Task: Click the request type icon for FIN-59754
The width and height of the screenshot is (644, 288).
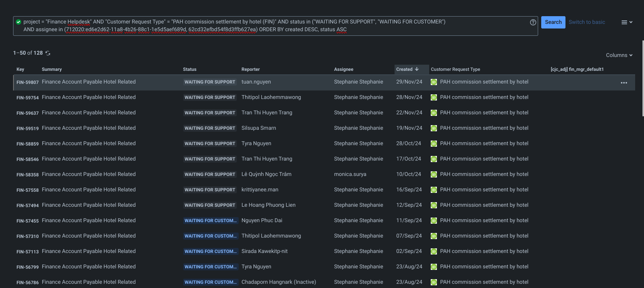Action: click(x=434, y=97)
